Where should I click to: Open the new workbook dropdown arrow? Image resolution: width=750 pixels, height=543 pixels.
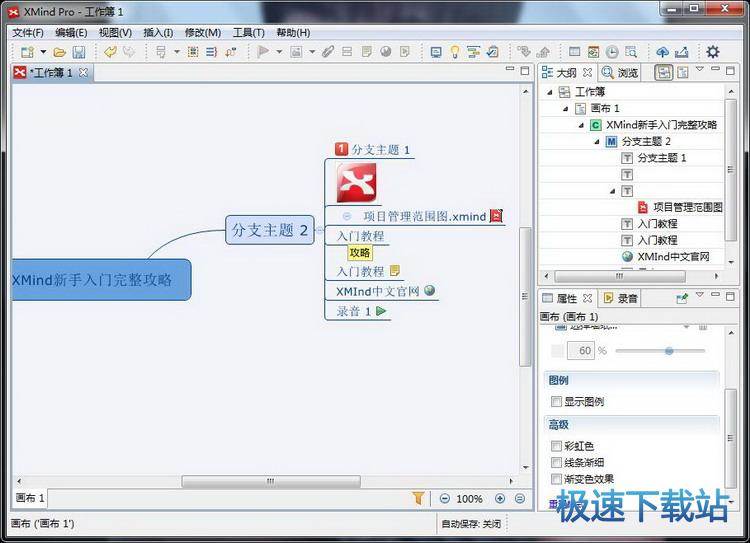pyautogui.click(x=43, y=52)
